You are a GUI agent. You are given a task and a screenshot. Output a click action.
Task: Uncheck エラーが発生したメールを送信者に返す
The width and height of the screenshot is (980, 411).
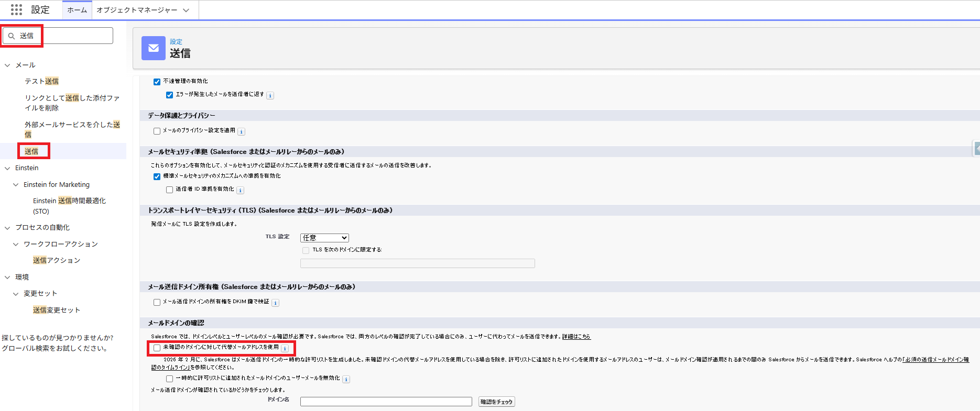[169, 95]
